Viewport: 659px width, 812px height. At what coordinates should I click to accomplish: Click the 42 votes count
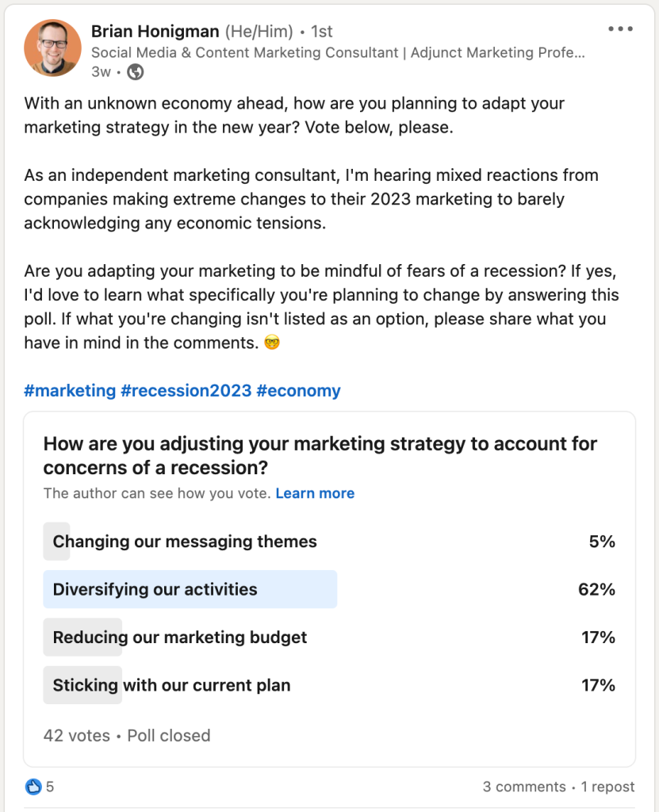[76, 735]
